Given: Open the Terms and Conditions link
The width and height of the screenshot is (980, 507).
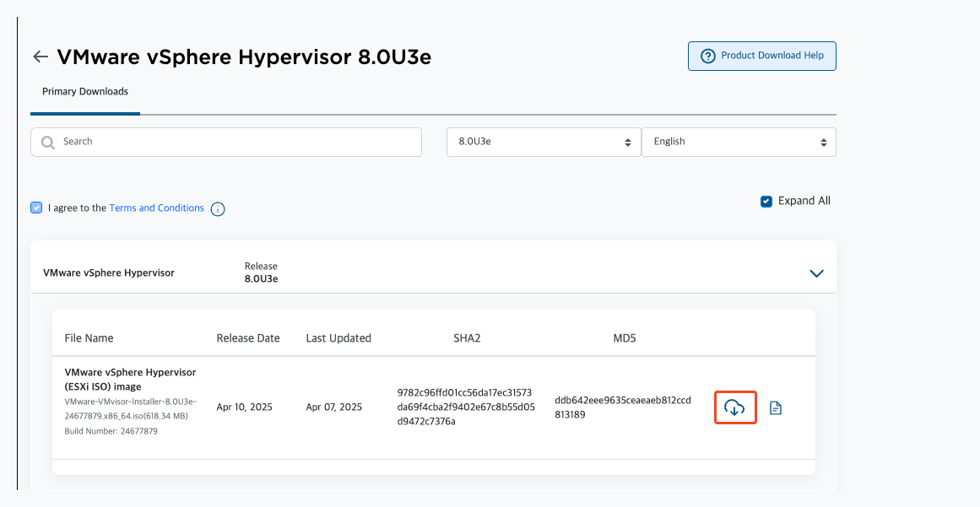Looking at the screenshot, I should [x=156, y=208].
